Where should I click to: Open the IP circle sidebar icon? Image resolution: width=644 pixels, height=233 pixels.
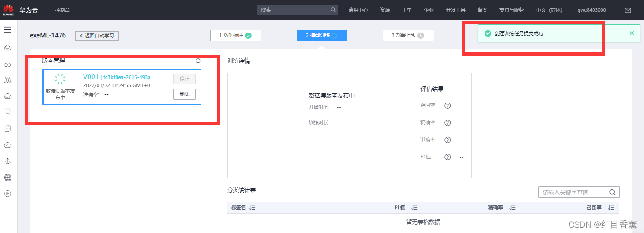(x=7, y=194)
